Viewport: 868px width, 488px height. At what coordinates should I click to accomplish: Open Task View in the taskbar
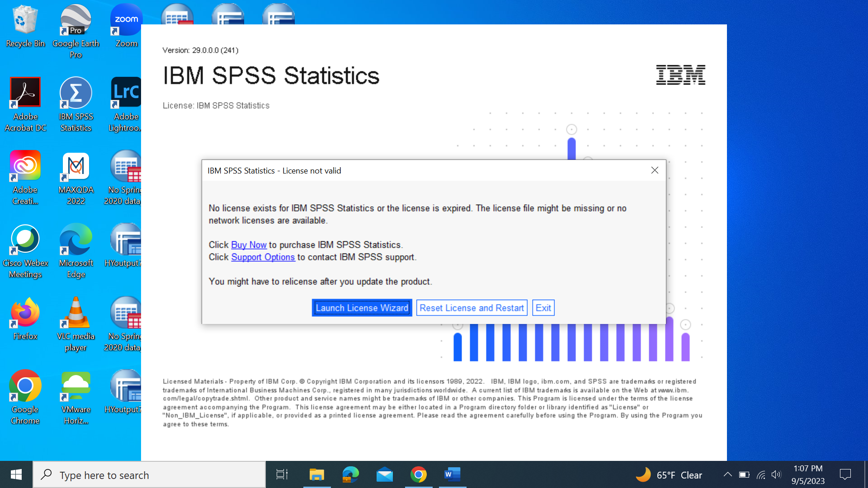pos(282,474)
